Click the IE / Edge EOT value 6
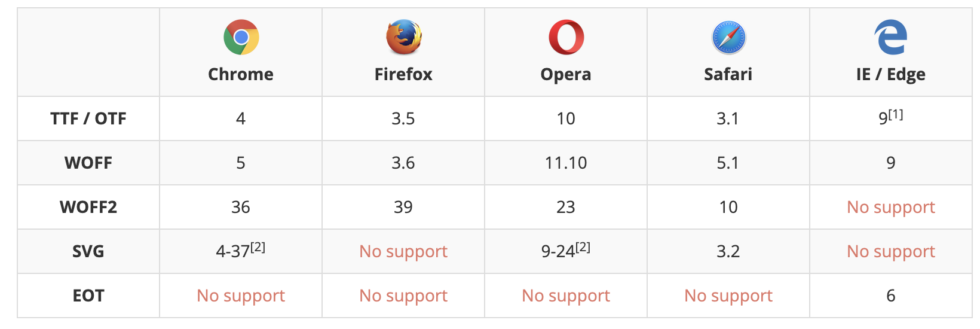980x329 pixels. click(891, 296)
